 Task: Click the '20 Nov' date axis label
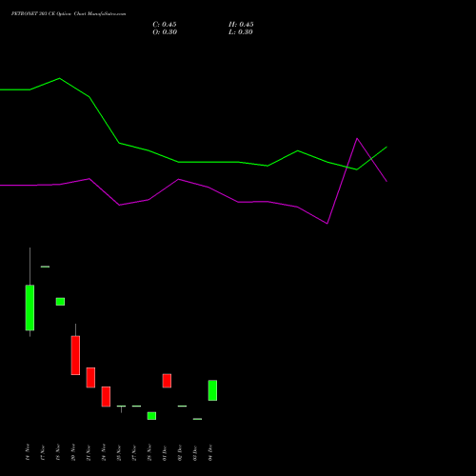[73, 452]
